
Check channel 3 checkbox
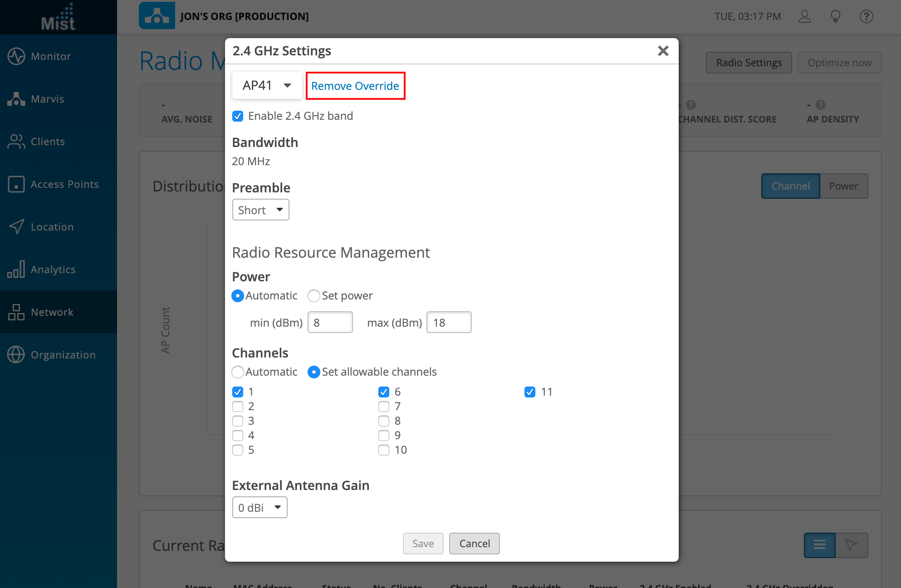pos(238,421)
